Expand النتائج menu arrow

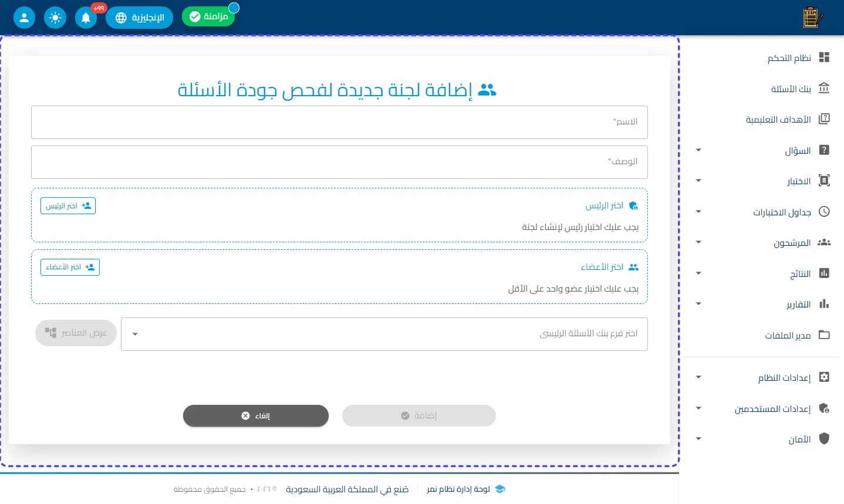pos(698,273)
